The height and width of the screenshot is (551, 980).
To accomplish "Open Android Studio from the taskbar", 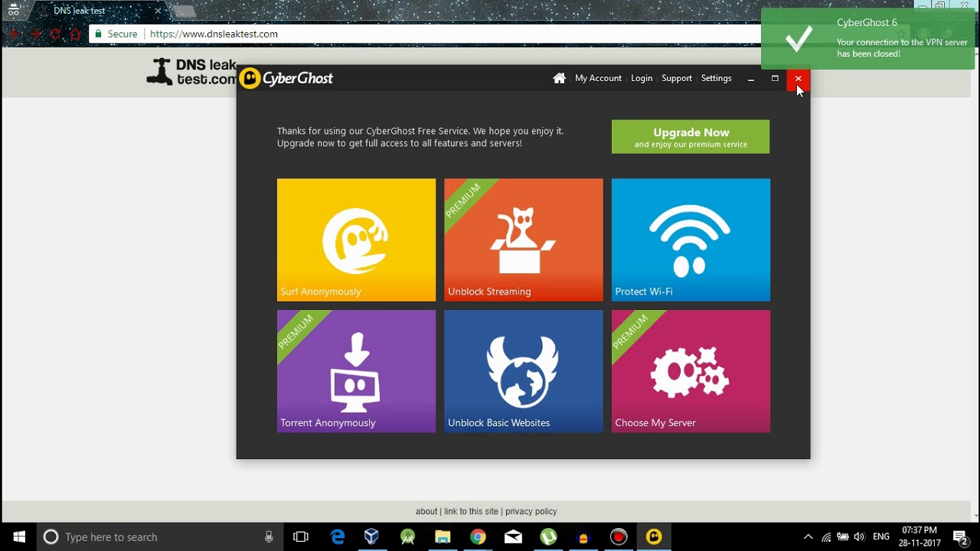I will click(407, 537).
